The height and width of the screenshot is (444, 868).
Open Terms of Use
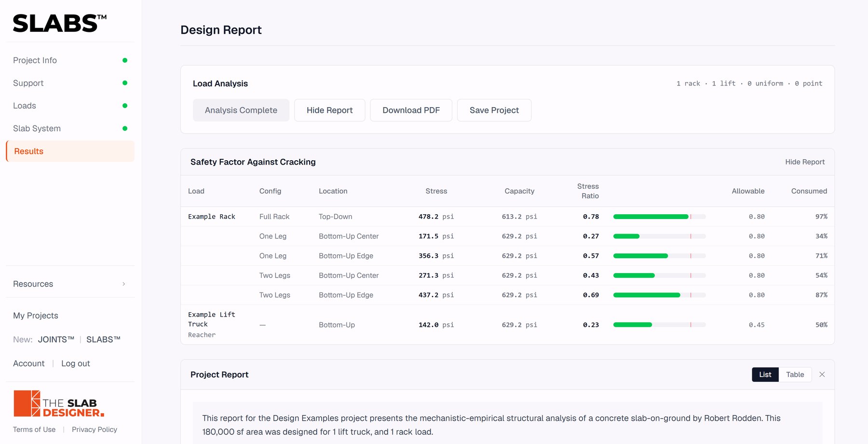pyautogui.click(x=34, y=430)
